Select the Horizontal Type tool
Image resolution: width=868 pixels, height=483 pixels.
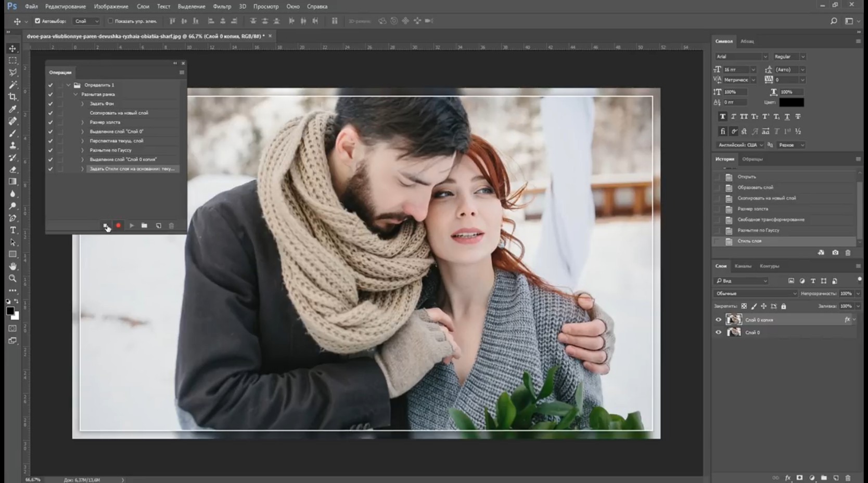[12, 230]
